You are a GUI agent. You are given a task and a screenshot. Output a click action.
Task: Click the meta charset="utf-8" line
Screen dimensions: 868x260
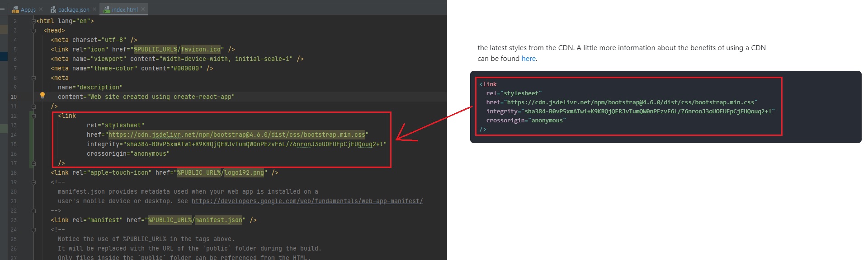[94, 40]
